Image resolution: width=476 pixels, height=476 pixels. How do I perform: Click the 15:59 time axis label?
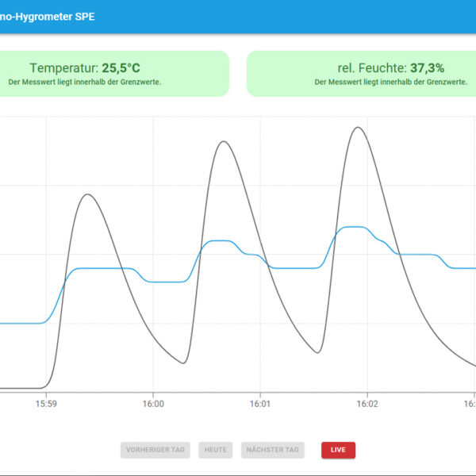46,404
